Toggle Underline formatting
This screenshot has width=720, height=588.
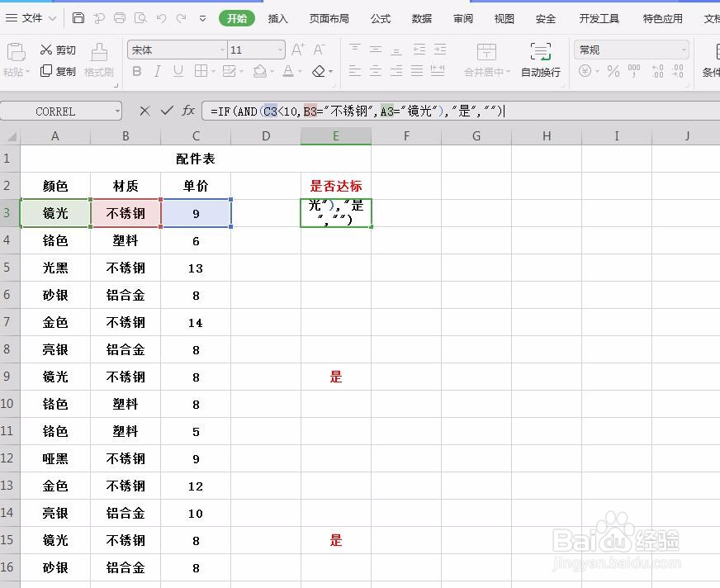tap(177, 72)
